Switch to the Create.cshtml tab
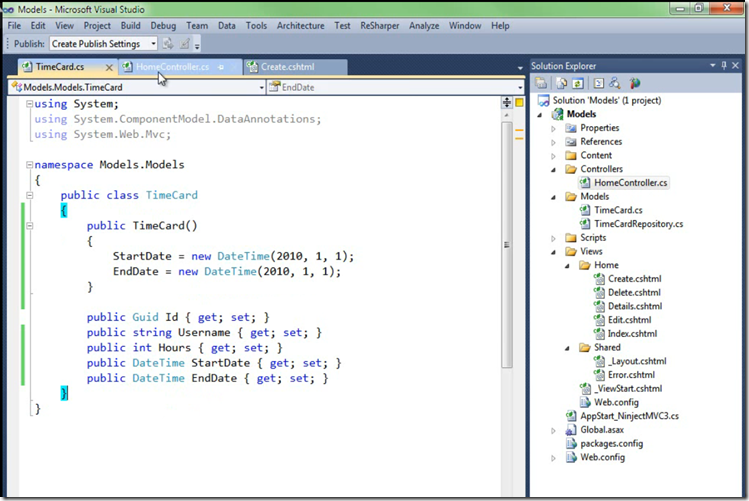This screenshot has height=501, width=749. [287, 67]
